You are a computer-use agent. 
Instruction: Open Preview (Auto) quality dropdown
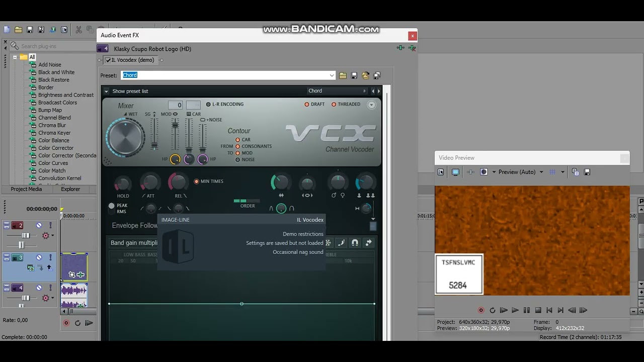(541, 172)
